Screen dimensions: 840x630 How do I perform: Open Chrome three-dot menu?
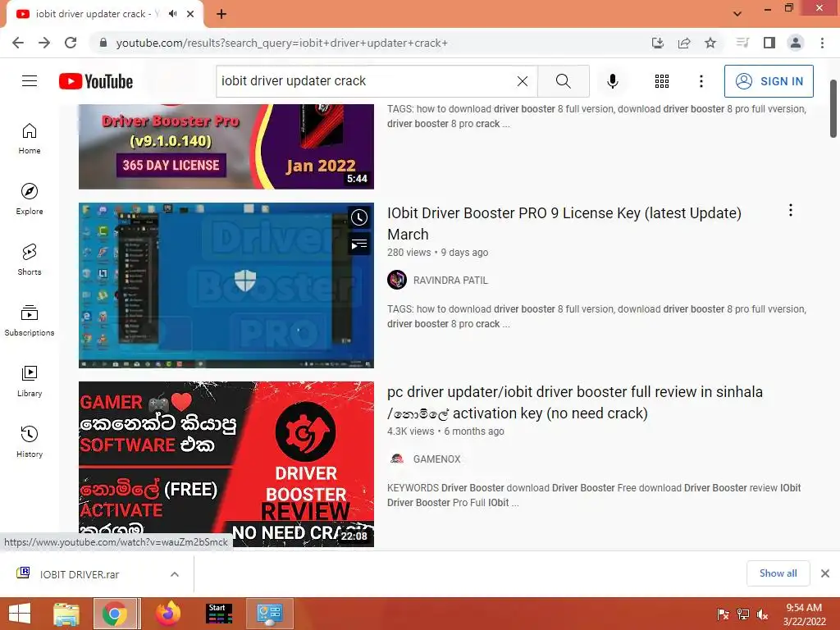pyautogui.click(x=822, y=43)
